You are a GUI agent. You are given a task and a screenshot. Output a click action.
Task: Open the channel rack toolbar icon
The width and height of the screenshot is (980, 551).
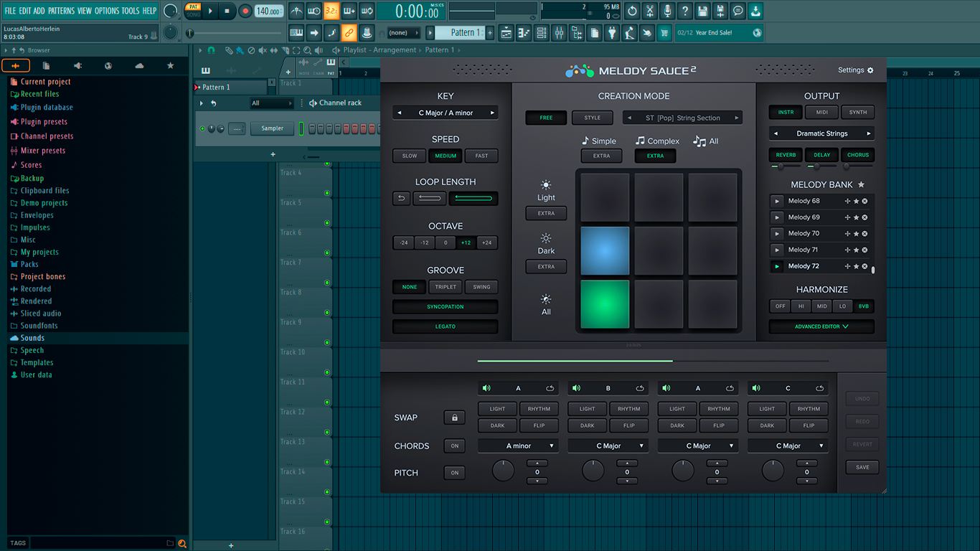pos(542,33)
